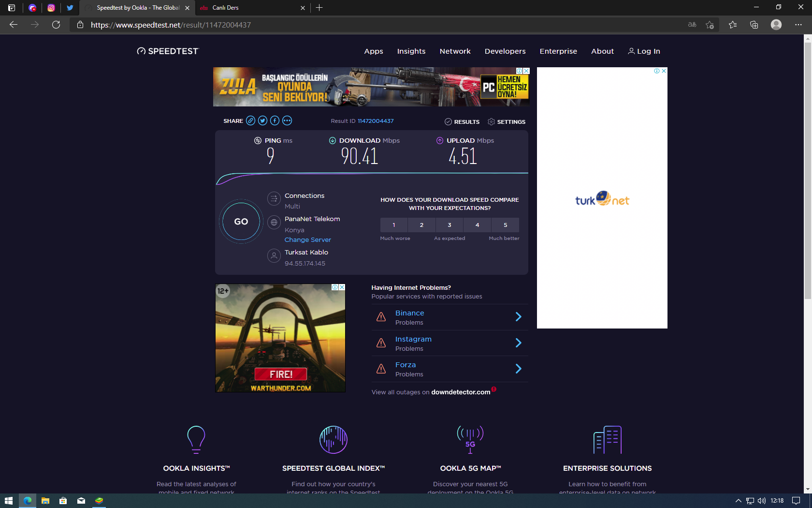Click Change Server link

tap(308, 240)
